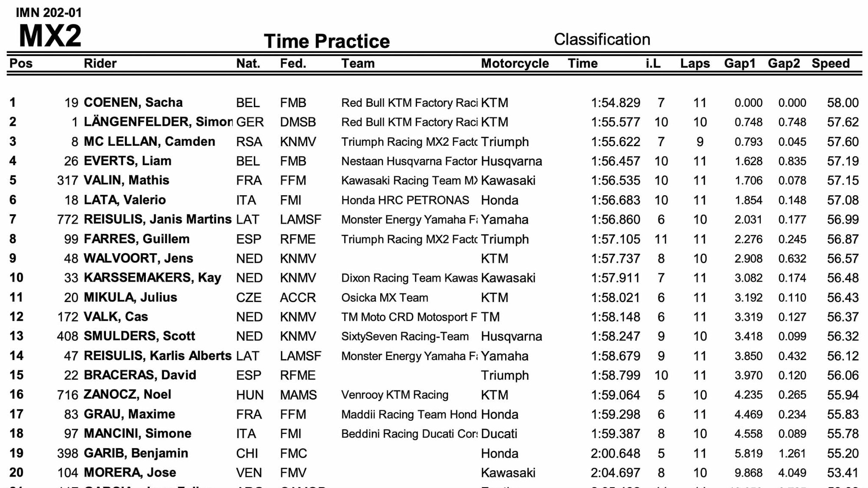Click the Ducati motorcycle cell

point(499,434)
